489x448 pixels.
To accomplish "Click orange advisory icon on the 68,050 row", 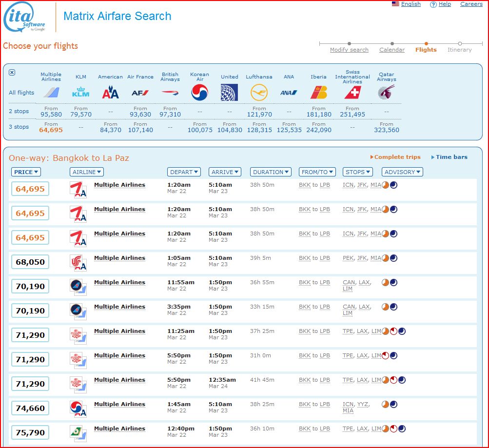I will pos(386,258).
